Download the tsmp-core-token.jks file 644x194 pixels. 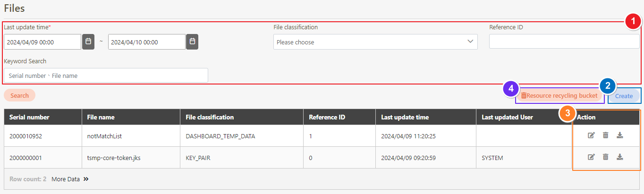620,157
